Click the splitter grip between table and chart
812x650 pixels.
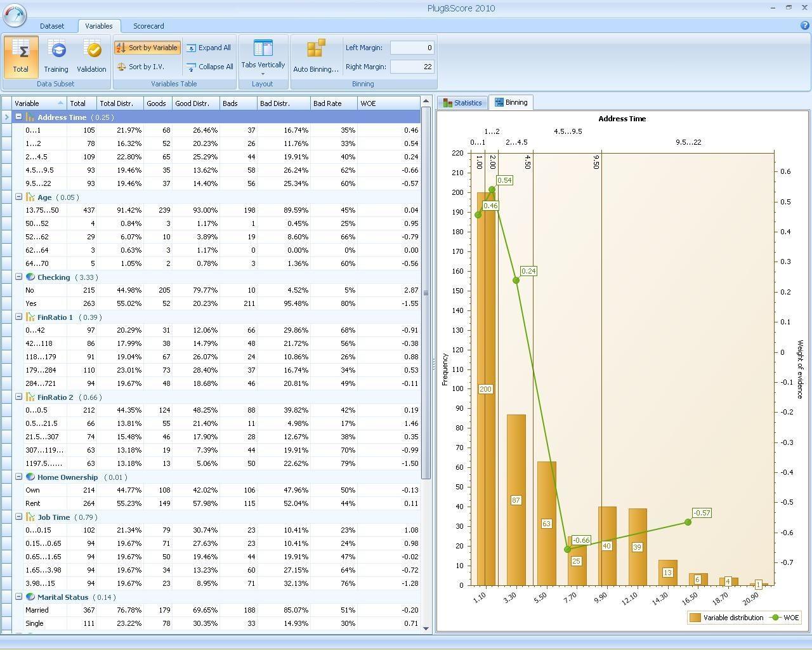[434, 364]
